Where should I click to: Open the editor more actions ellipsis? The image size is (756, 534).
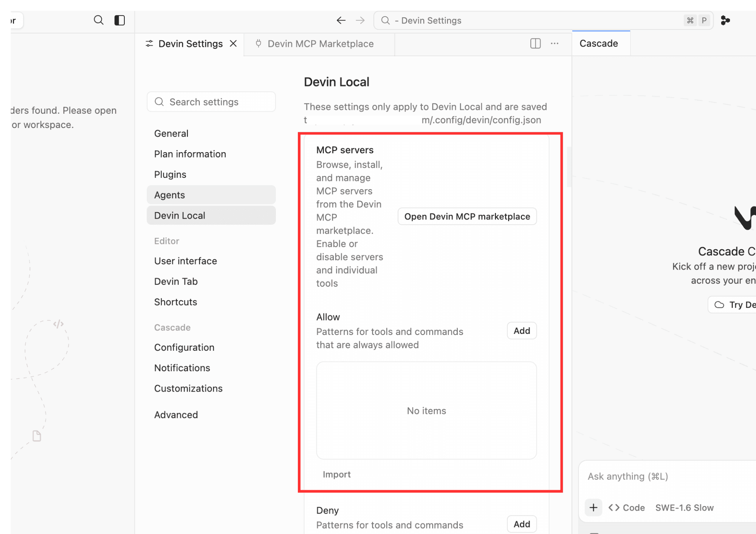(555, 43)
